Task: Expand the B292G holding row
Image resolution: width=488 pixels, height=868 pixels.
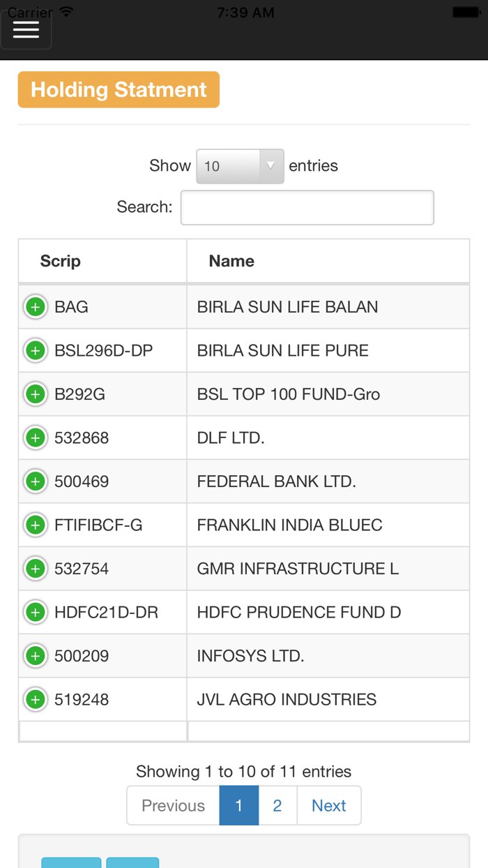Action: pyautogui.click(x=35, y=394)
